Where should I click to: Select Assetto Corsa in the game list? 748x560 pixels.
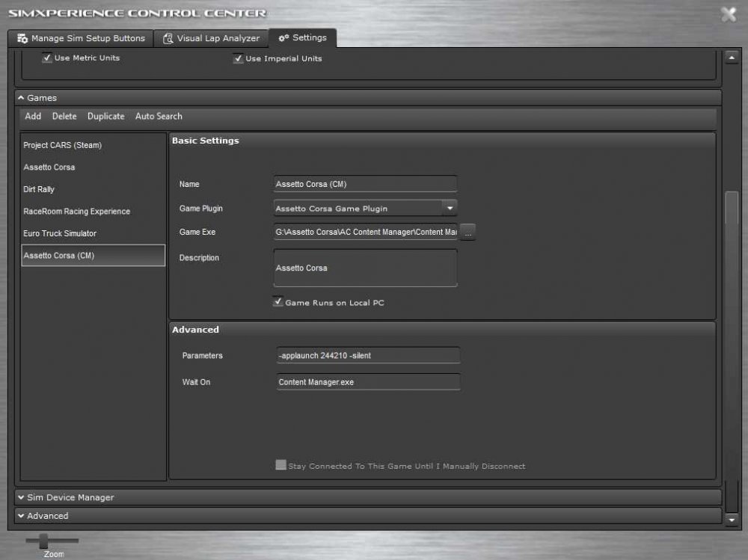(93, 167)
